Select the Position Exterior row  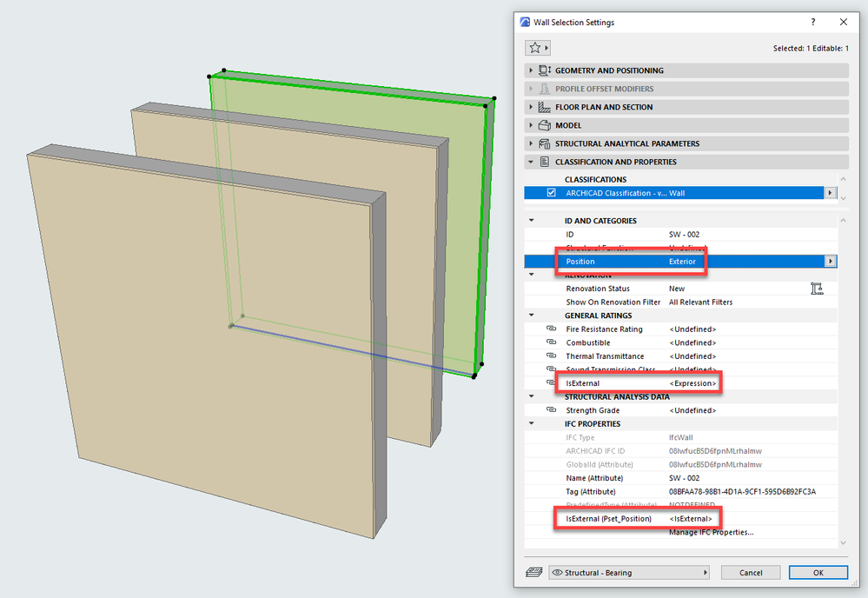tap(680, 262)
